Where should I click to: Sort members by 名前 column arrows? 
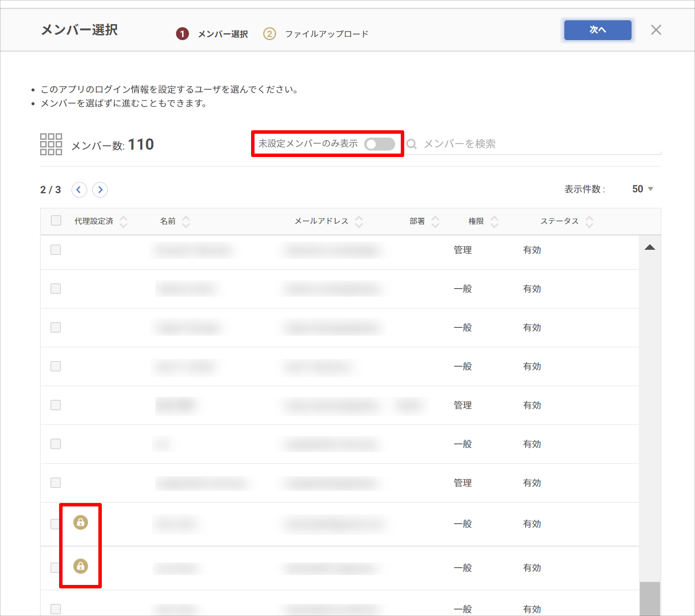(186, 222)
